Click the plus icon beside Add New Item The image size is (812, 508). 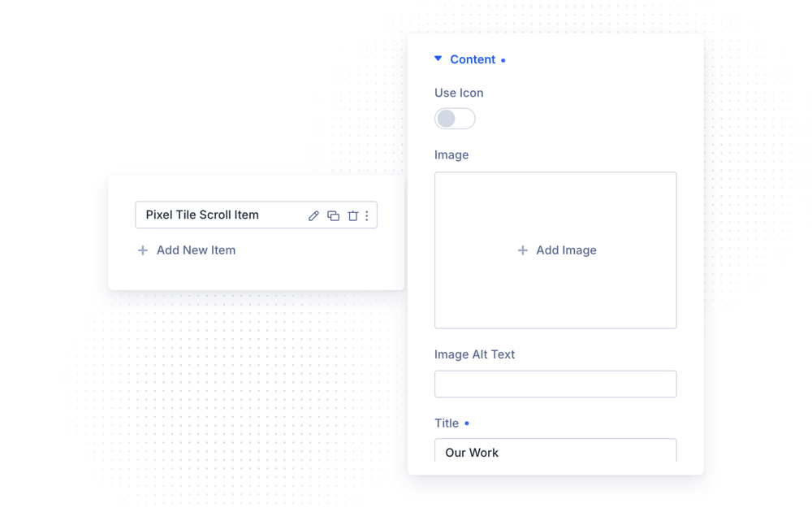142,250
